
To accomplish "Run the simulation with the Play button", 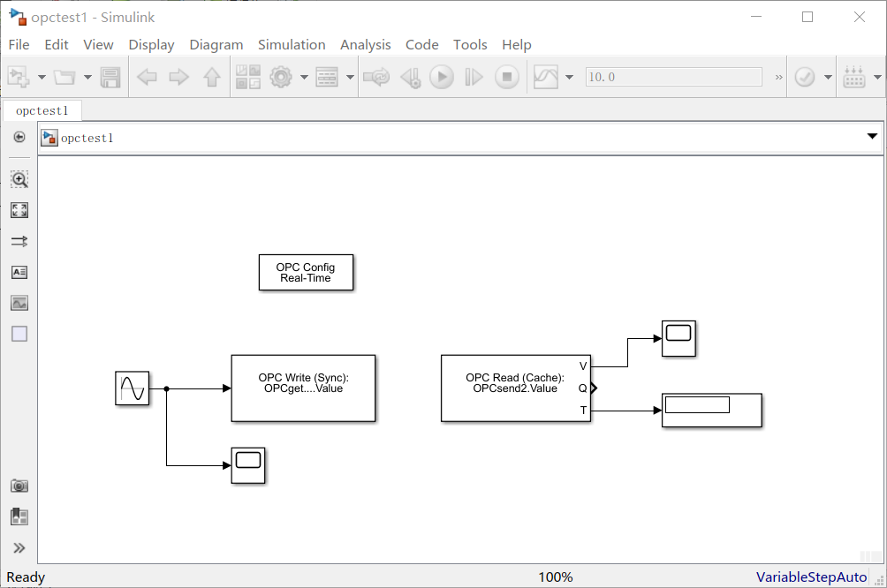I will point(442,77).
